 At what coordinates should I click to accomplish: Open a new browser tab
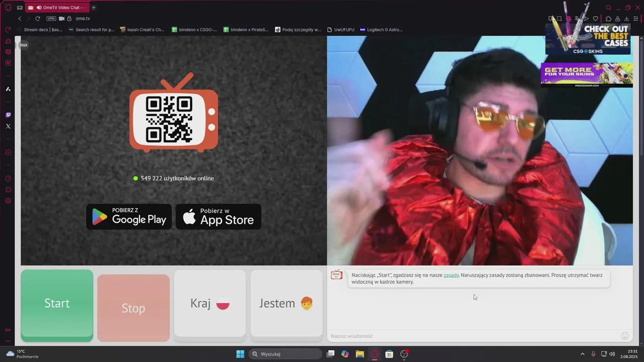pos(94,8)
